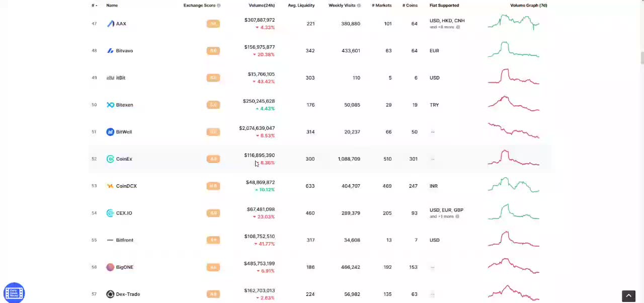Sort by the # Markets column header
Viewport: 644px width, 303px height.
[x=381, y=6]
